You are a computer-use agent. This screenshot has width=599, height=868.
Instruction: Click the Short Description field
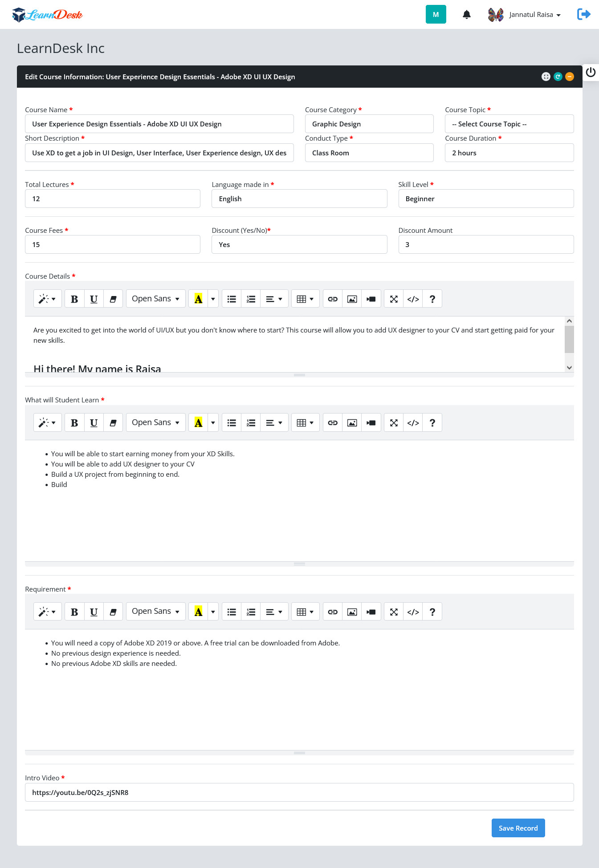(159, 153)
